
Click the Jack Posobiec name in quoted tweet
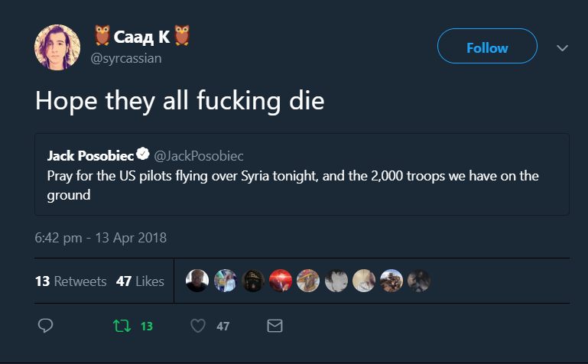point(89,155)
